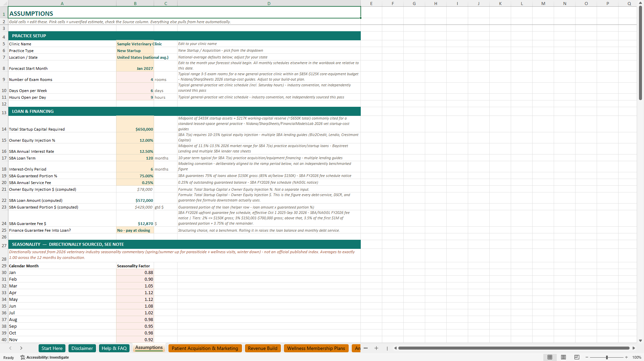Click the Jun seasonality factor 1.08

point(135,306)
